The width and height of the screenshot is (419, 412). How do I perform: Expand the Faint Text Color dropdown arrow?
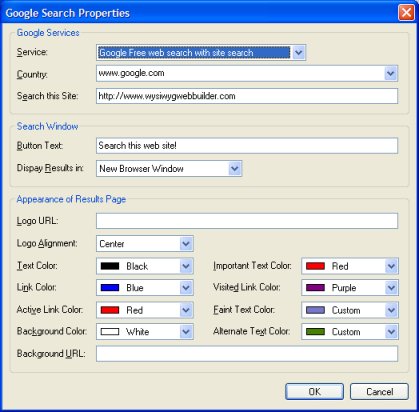pos(391,310)
